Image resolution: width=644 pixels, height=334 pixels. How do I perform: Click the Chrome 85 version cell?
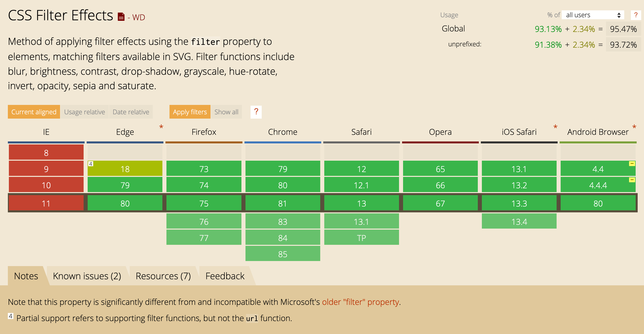coord(282,254)
